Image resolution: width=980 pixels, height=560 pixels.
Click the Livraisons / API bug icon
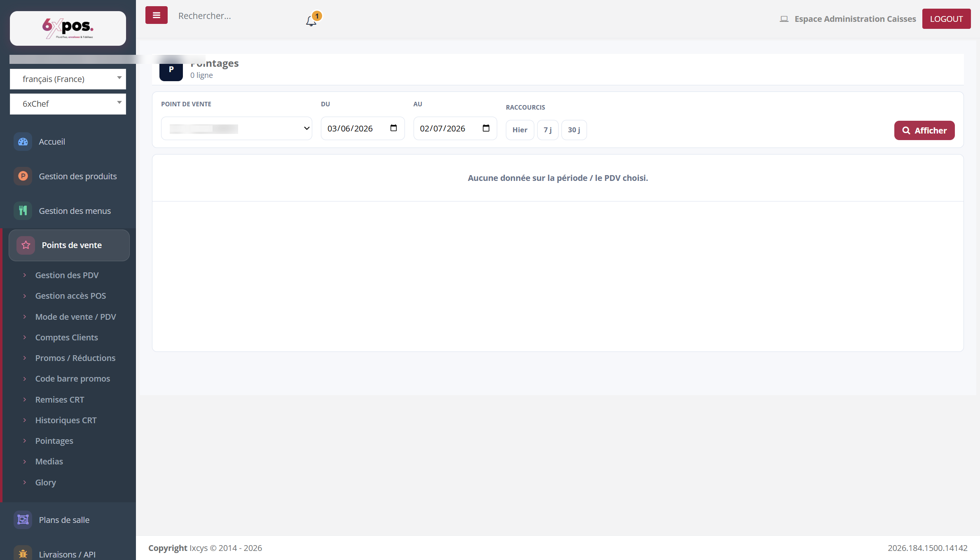pyautogui.click(x=23, y=554)
